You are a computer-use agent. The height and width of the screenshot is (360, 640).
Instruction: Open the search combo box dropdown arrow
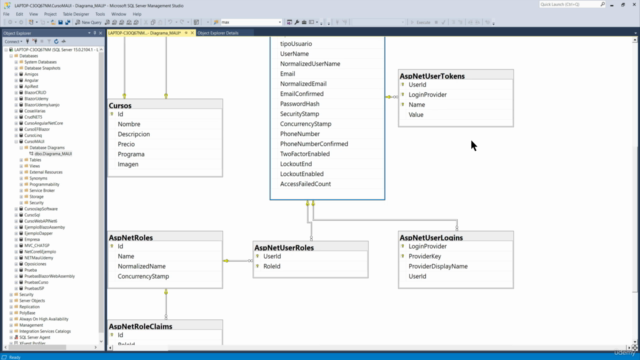click(280, 22)
